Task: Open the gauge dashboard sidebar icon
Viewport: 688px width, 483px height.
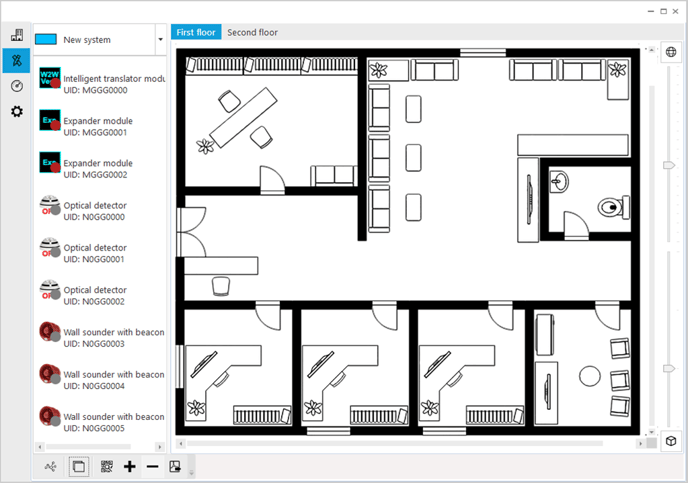Action: pyautogui.click(x=16, y=86)
